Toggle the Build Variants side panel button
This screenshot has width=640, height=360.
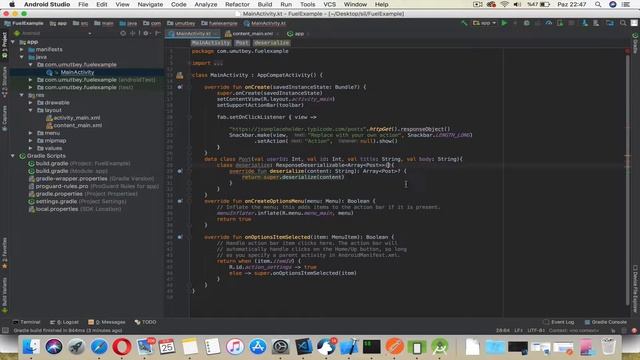4,295
